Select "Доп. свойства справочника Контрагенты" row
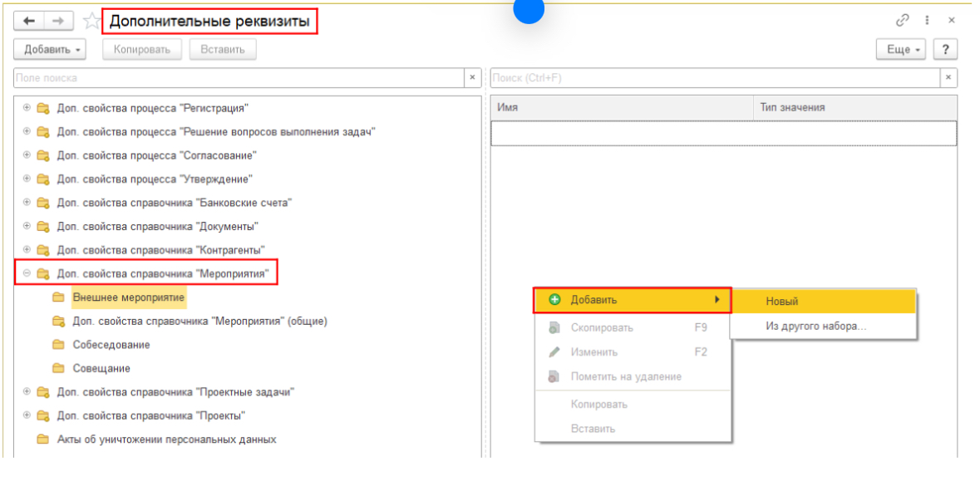The image size is (980, 477). (x=161, y=250)
